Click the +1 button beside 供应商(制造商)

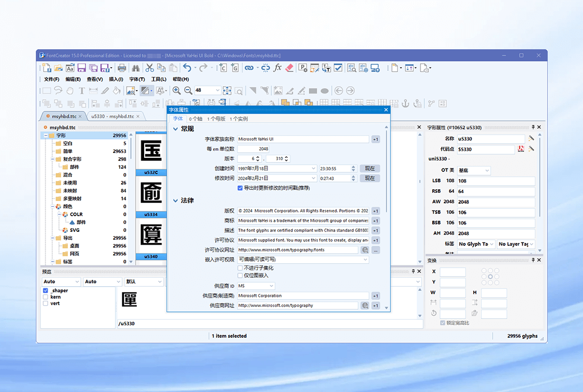376,296
